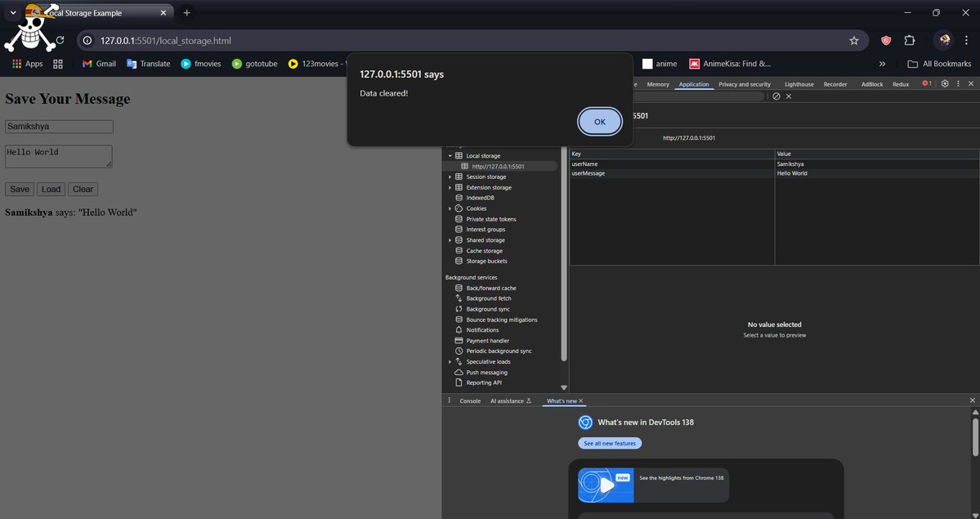Switch to the Lighthouse tab
The height and width of the screenshot is (519, 980).
click(x=799, y=84)
